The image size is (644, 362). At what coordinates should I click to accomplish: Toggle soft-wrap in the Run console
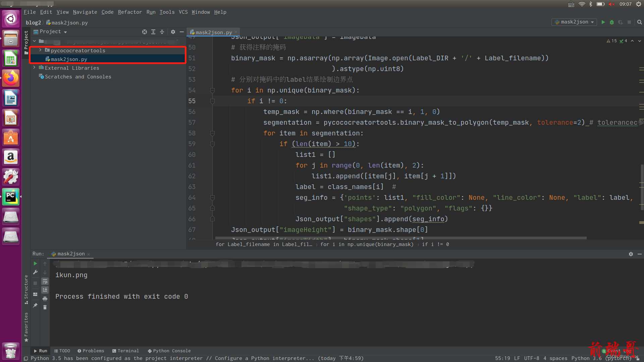coord(45,281)
